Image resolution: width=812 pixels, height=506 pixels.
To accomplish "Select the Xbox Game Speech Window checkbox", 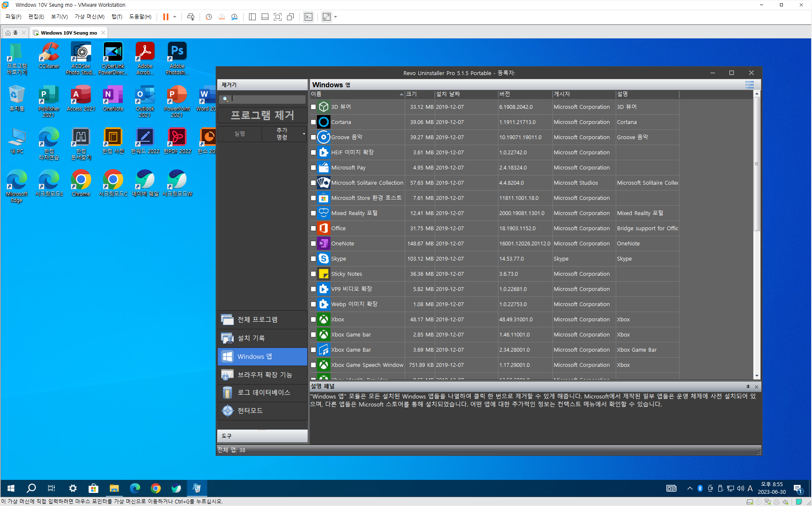I will click(314, 365).
